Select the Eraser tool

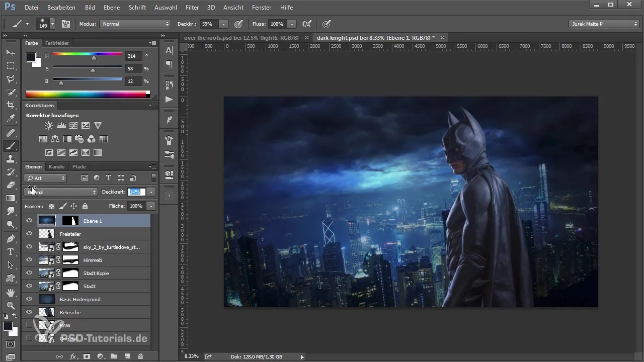[x=10, y=185]
